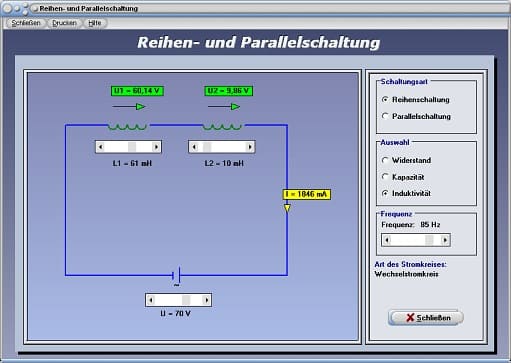The width and height of the screenshot is (511, 363).
Task: Increase voltage U with right arrow
Action: click(x=206, y=300)
